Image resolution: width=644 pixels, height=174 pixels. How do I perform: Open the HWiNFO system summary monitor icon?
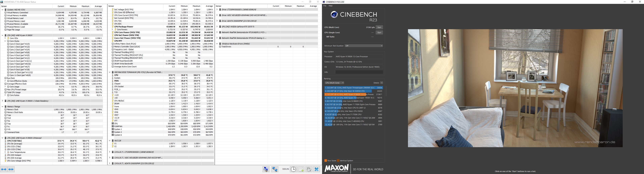pyautogui.click(x=266, y=169)
